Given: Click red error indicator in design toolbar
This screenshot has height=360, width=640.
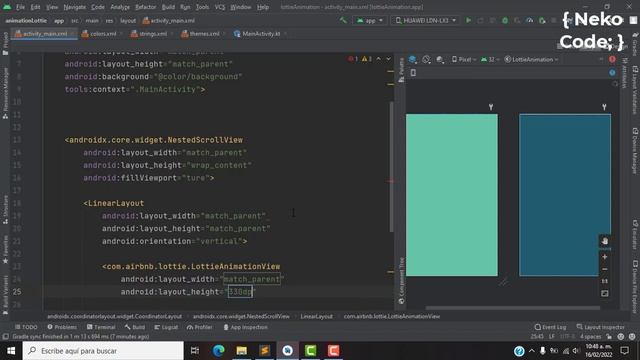Looking at the screenshot, I should (612, 60).
